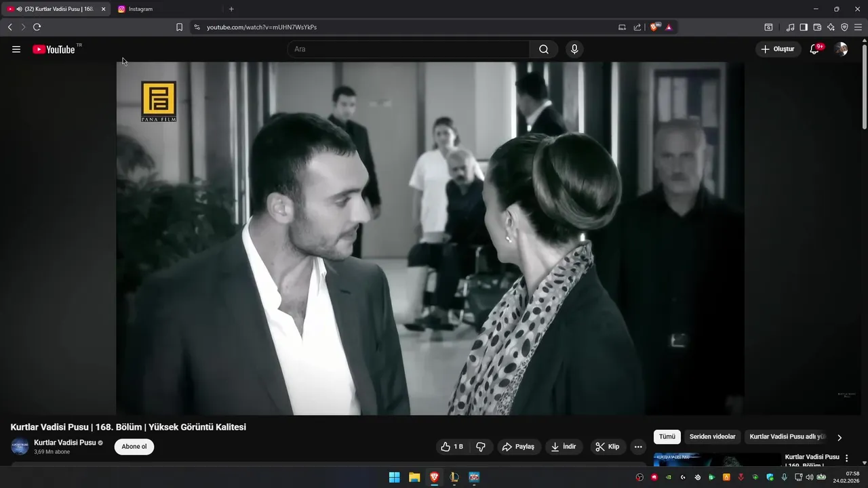Click the video title text
This screenshot has height=488, width=868.
[x=128, y=427]
